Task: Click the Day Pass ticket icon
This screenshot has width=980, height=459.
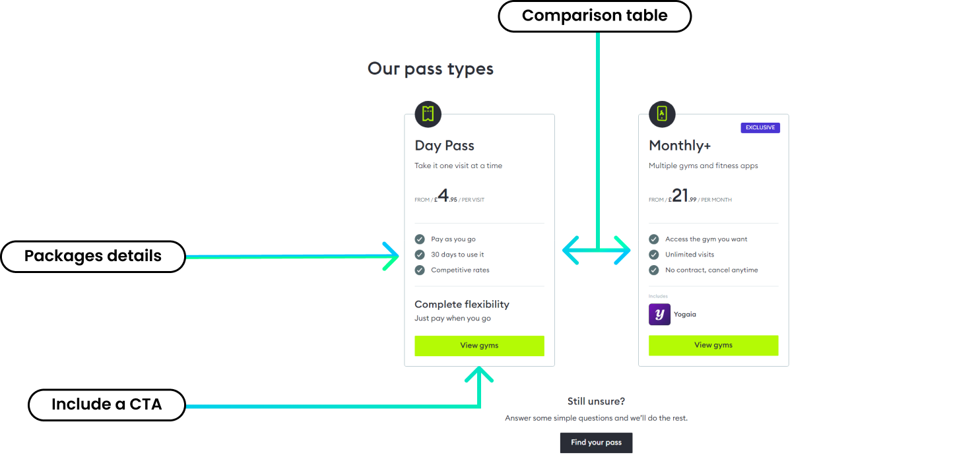Action: (428, 114)
